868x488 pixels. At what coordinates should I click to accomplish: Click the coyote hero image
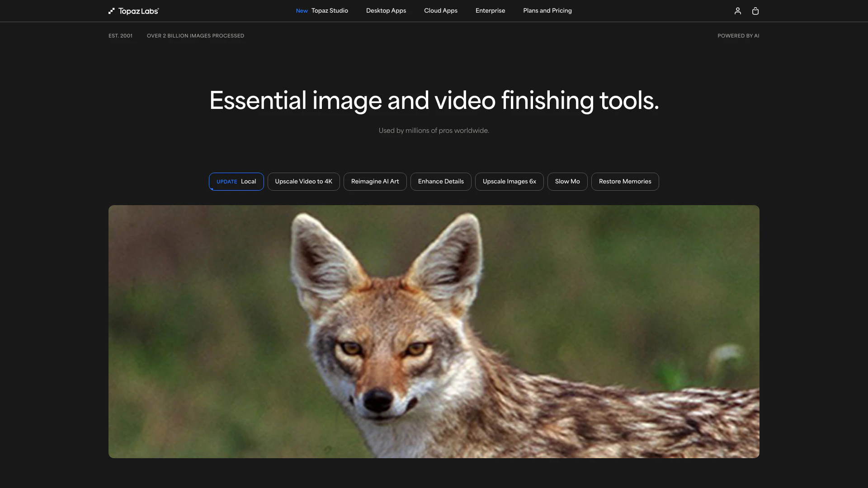[434, 331]
